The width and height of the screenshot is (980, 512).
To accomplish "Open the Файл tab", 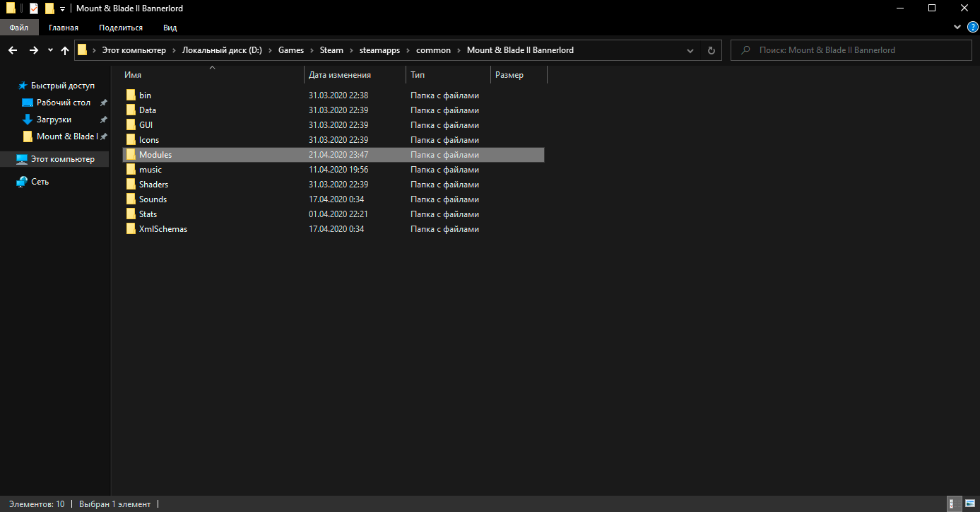I will click(19, 28).
